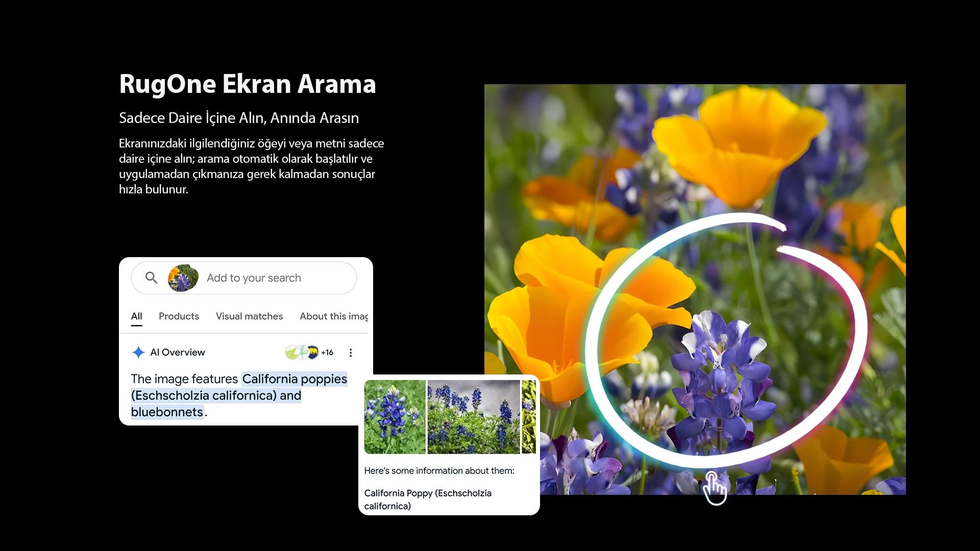Click the 'RugOne Ekran Arama' heading
Viewport: 980px width, 551px height.
pos(248,84)
